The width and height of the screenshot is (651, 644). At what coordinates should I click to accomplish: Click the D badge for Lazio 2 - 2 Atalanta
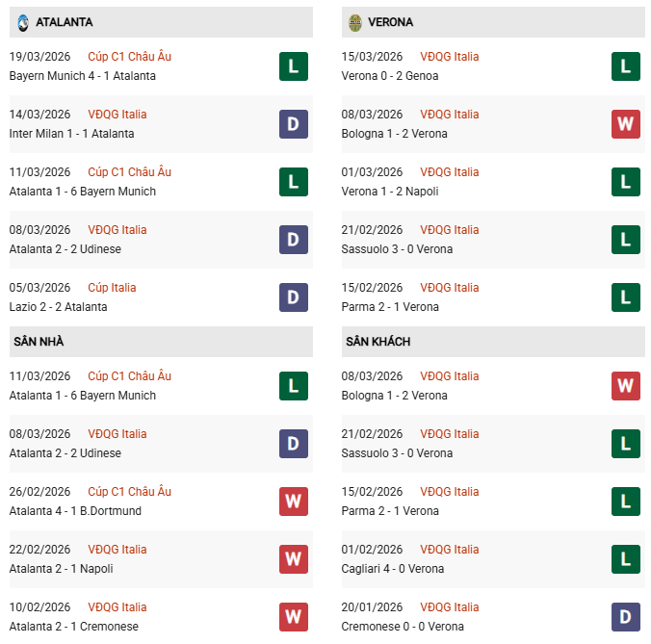tap(294, 296)
